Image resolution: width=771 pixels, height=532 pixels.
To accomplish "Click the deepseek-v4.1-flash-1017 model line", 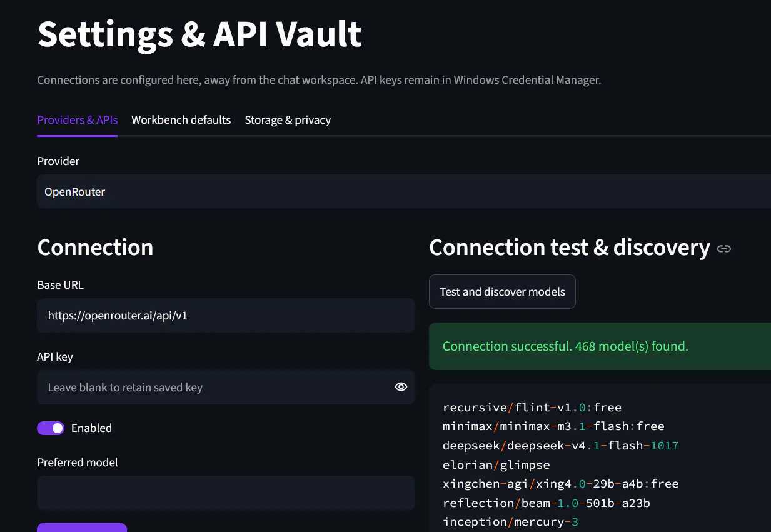I will (x=561, y=446).
